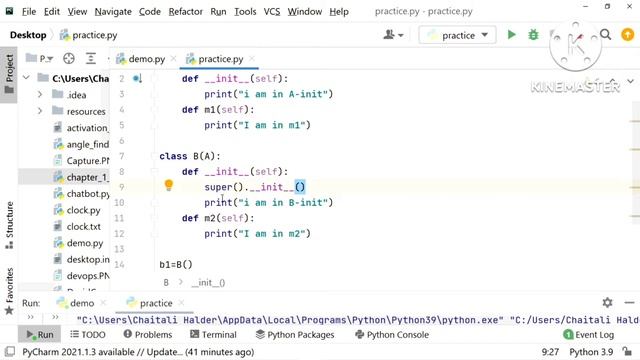Screen dimensions: 640x360
Task: Open the Navigate menu
Action: (x=113, y=11)
